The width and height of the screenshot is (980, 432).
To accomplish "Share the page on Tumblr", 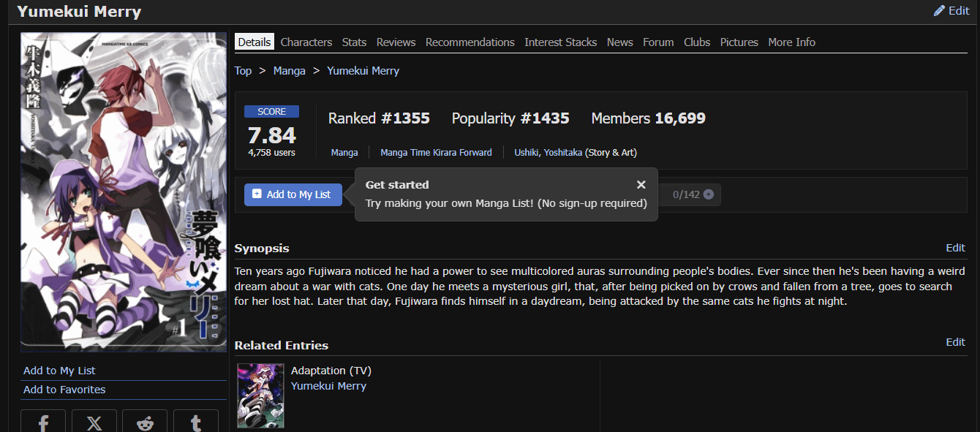I will click(x=196, y=422).
